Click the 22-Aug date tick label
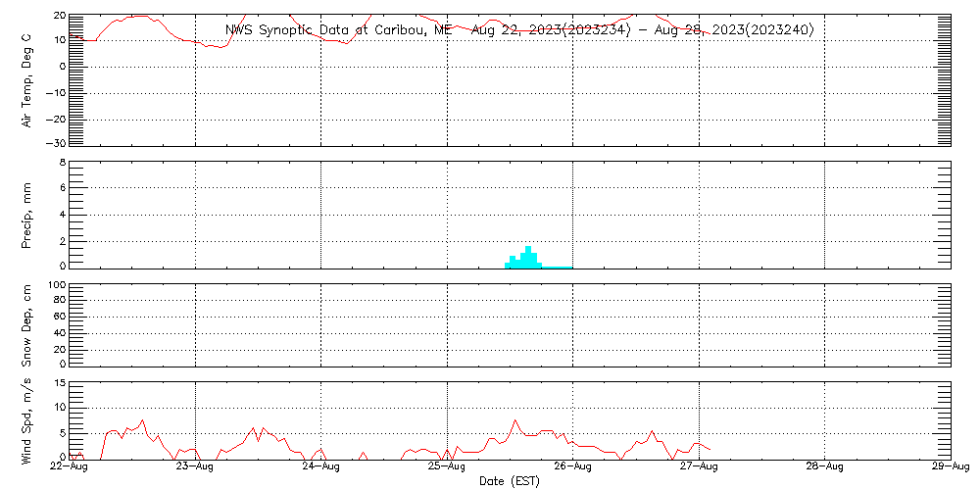Screen dimensions: 980x490 [69, 468]
